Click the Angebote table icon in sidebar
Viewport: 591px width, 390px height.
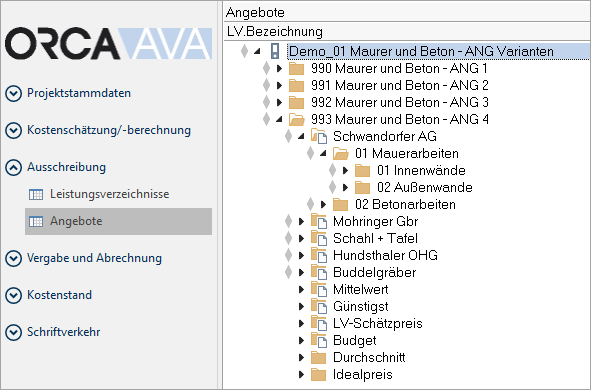pyautogui.click(x=36, y=222)
